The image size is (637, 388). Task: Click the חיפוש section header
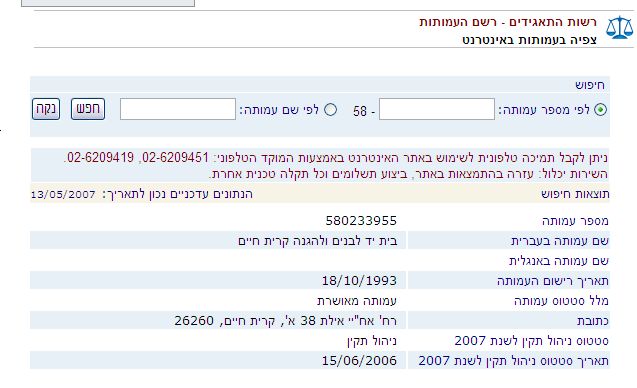590,85
